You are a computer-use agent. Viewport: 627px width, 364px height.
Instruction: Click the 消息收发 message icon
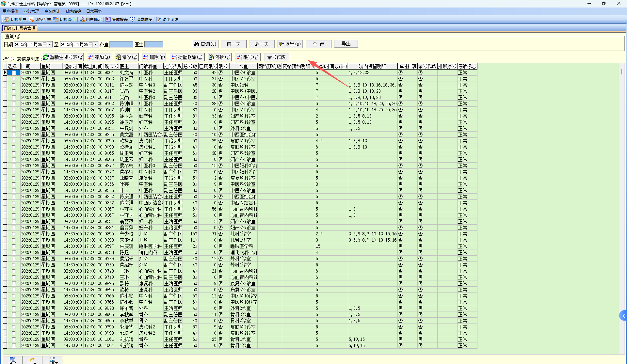click(x=132, y=20)
